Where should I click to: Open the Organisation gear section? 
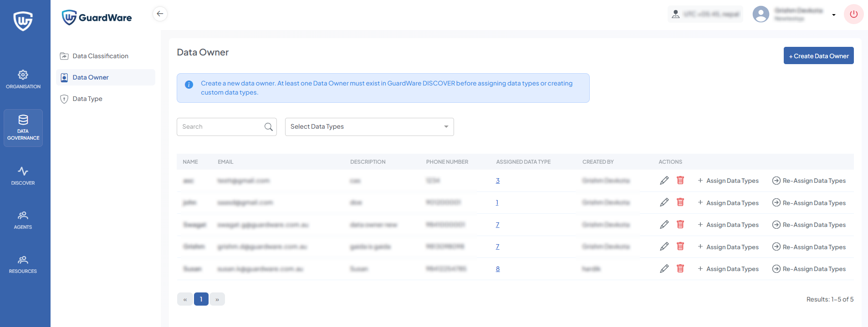tap(23, 79)
